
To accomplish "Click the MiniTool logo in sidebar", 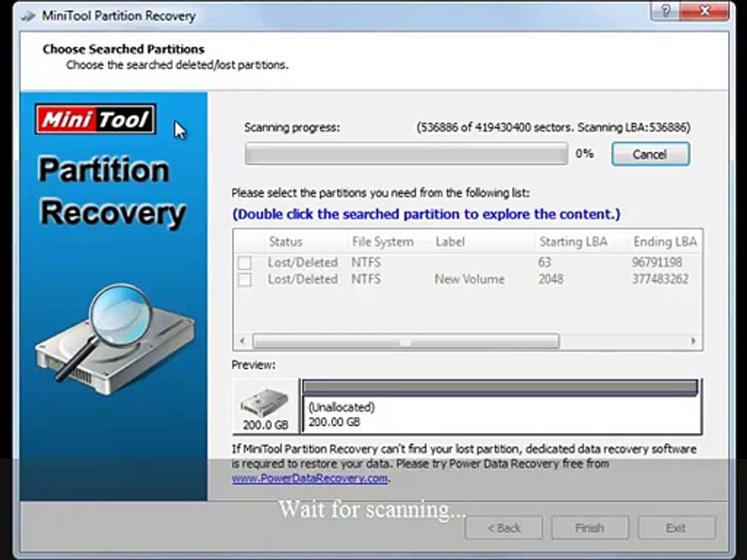I will tap(96, 119).
